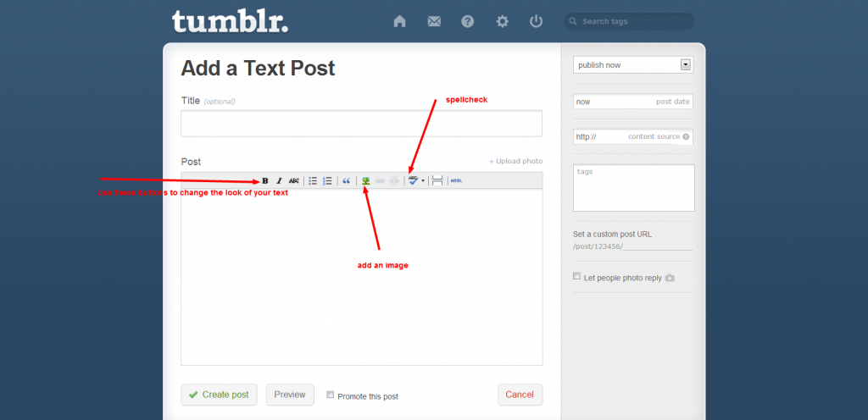868x420 pixels.
Task: Open the help question mark icon
Action: point(468,21)
